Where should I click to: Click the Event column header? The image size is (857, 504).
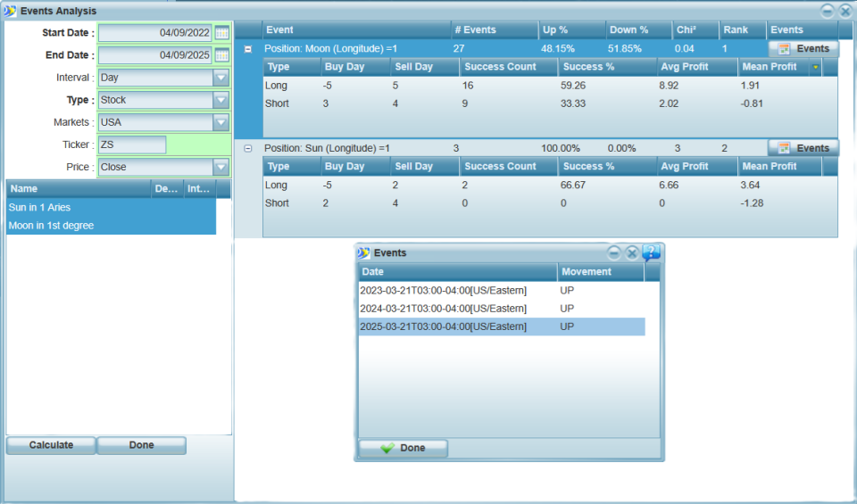click(x=356, y=30)
